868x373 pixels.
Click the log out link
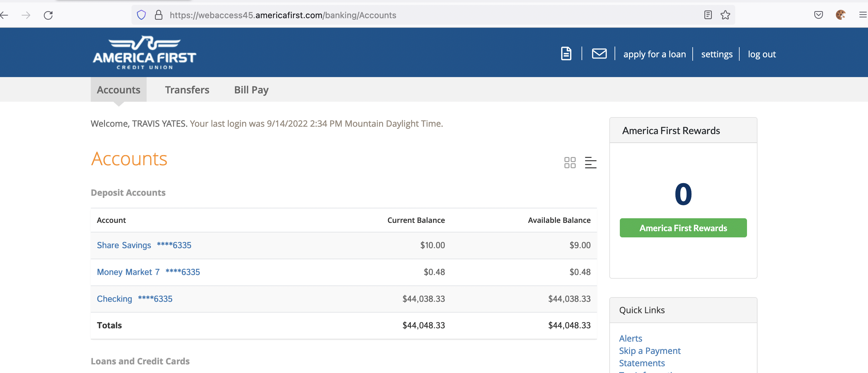pos(762,54)
